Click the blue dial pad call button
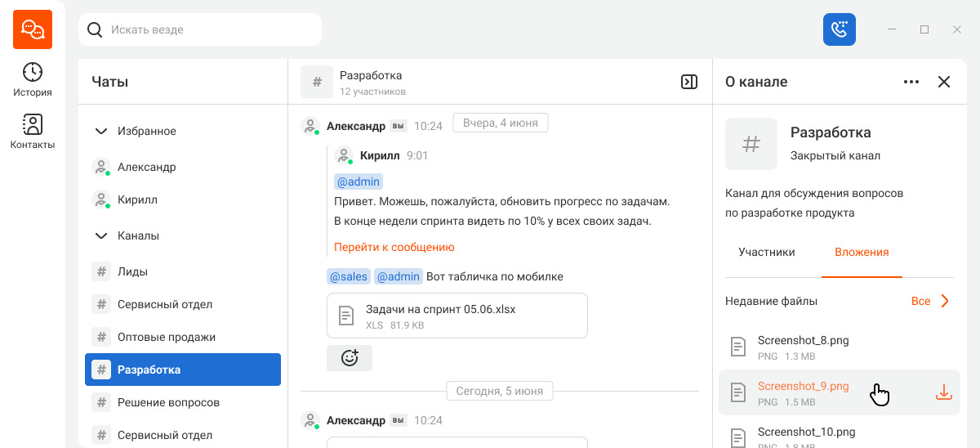Image resolution: width=980 pixels, height=448 pixels. (x=840, y=29)
